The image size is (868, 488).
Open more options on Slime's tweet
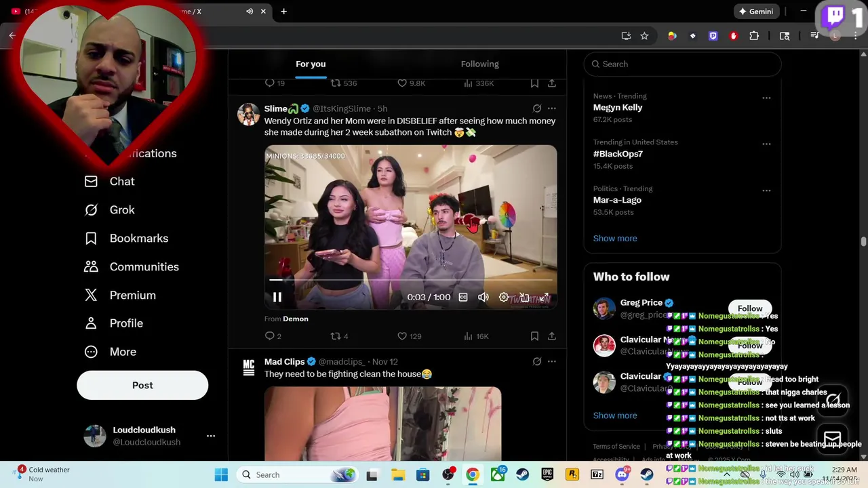[552, 108]
